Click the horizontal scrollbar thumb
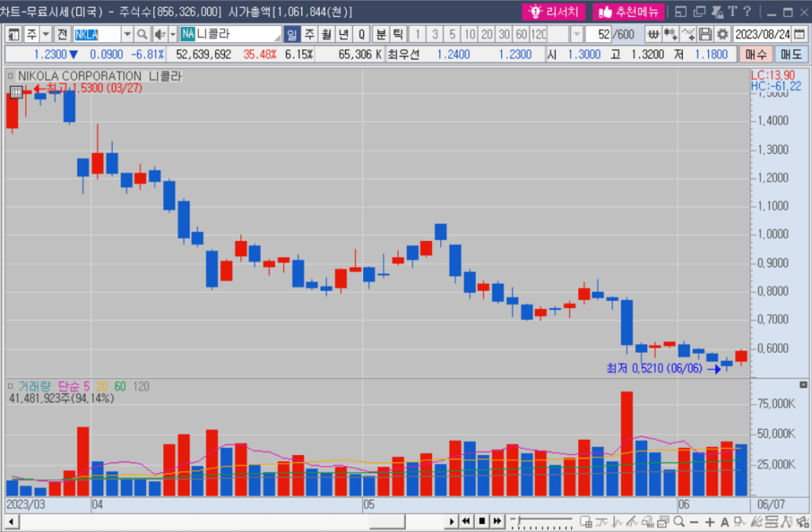The height and width of the screenshot is (532, 812). (387, 521)
